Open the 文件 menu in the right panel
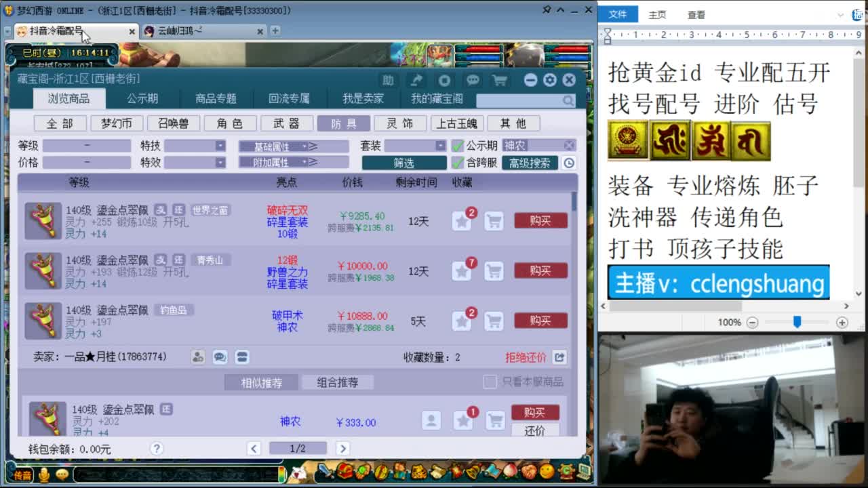The width and height of the screenshot is (868, 488). click(x=618, y=14)
